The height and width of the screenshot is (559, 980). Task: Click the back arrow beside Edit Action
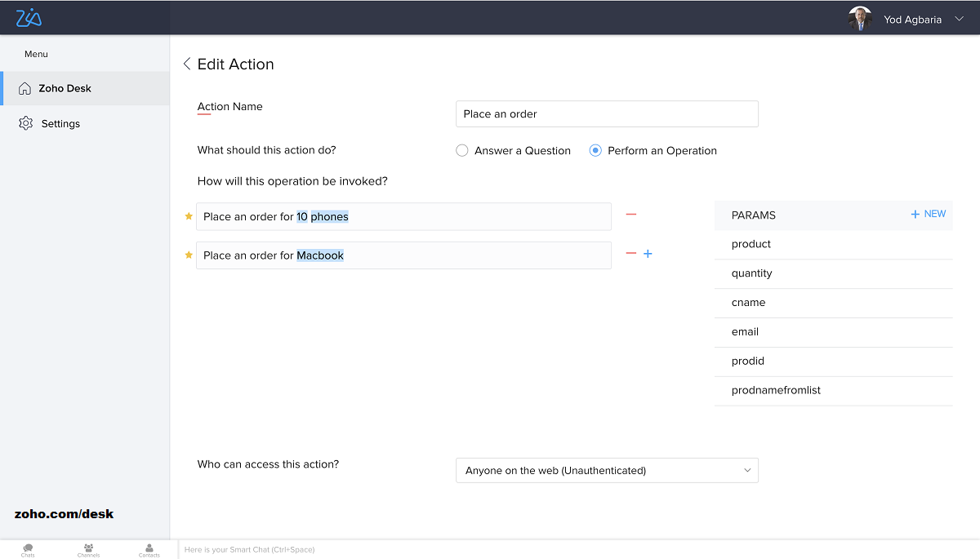click(x=187, y=64)
